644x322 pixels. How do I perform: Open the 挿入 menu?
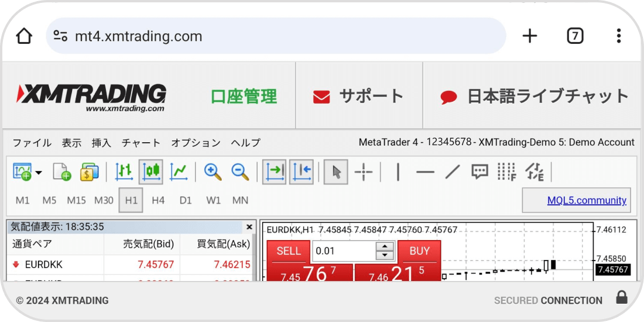tap(101, 143)
